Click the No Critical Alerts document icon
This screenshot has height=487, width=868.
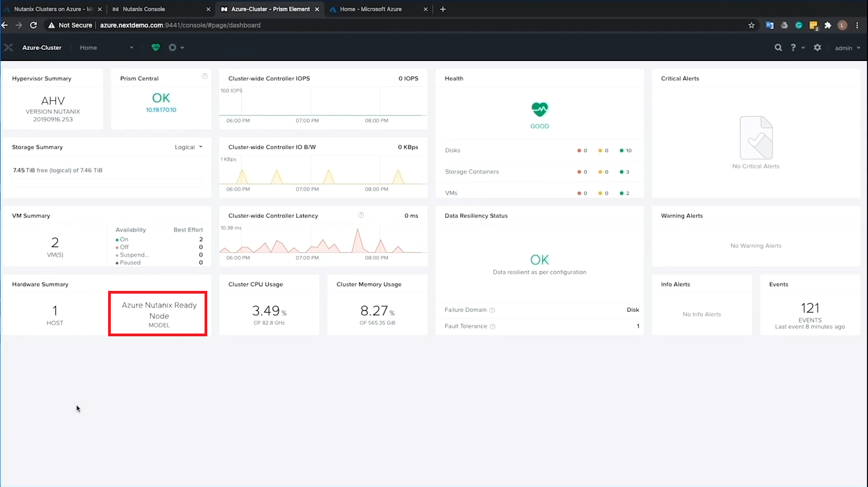(x=756, y=138)
